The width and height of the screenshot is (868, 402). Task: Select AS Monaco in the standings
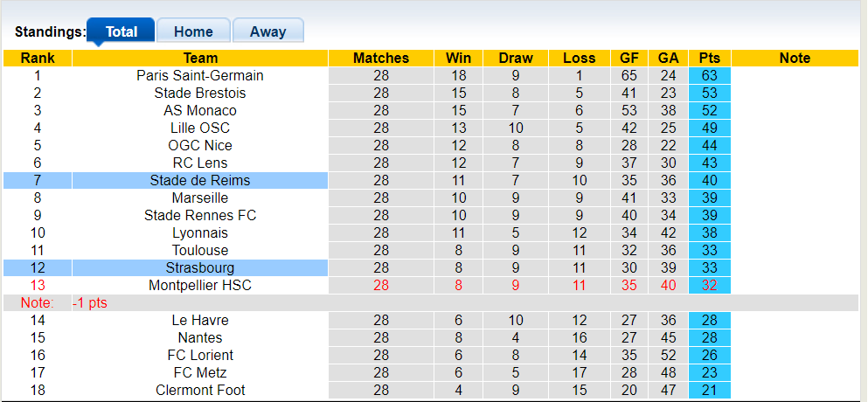[200, 111]
